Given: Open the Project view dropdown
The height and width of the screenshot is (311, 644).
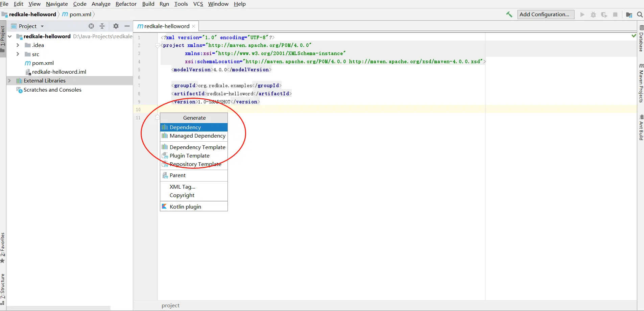Looking at the screenshot, I should pos(28,26).
